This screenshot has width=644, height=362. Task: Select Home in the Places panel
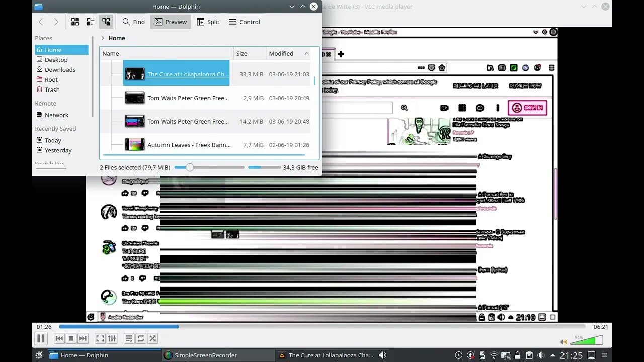point(61,50)
